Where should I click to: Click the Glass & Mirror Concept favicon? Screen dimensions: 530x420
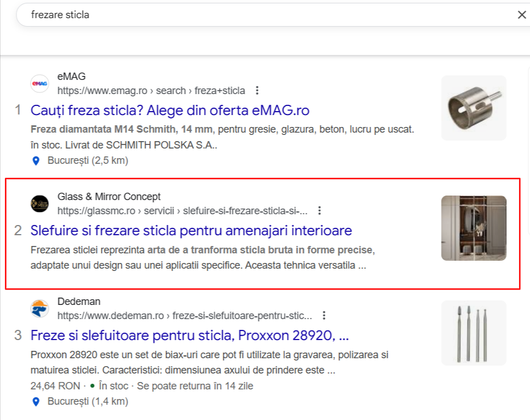point(40,203)
